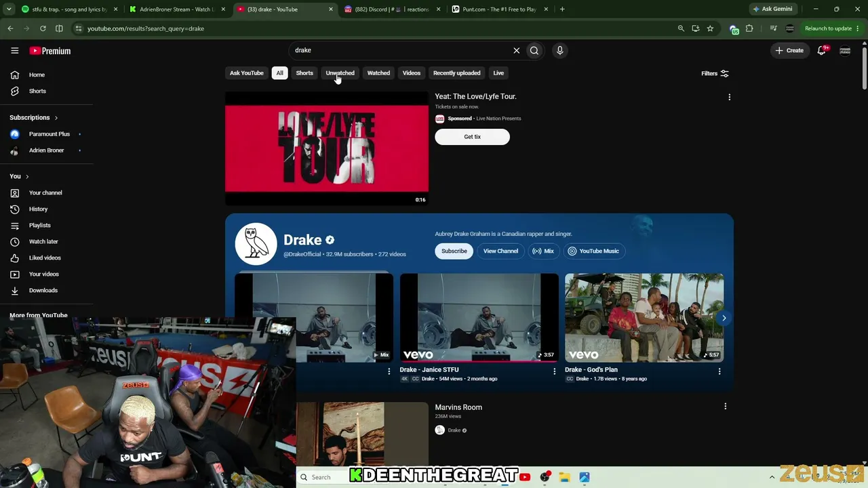Play the Drake Mix
The image size is (868, 488).
(x=542, y=251)
